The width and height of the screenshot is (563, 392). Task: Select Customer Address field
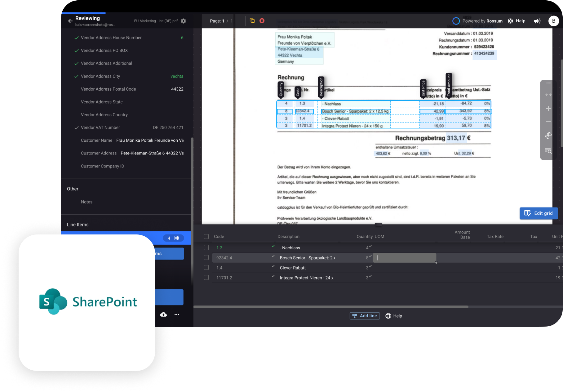point(126,153)
